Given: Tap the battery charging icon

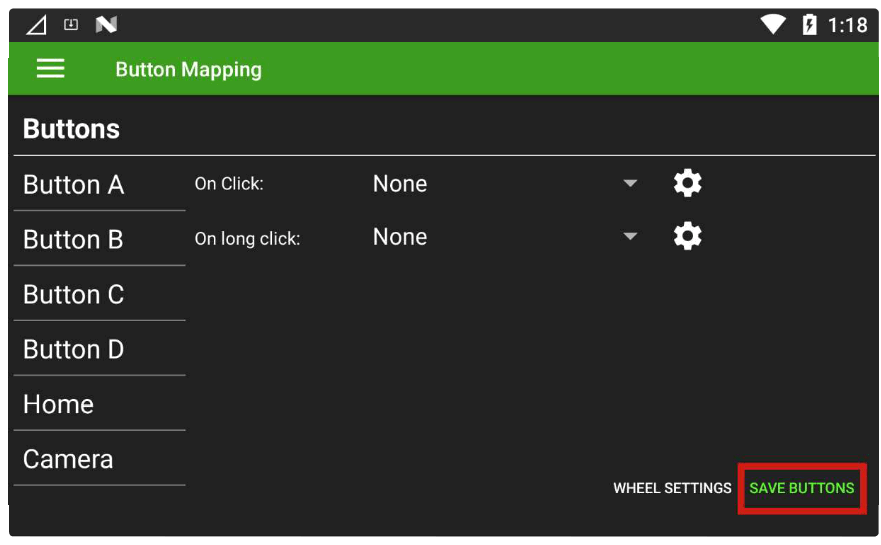Looking at the screenshot, I should 809,25.
